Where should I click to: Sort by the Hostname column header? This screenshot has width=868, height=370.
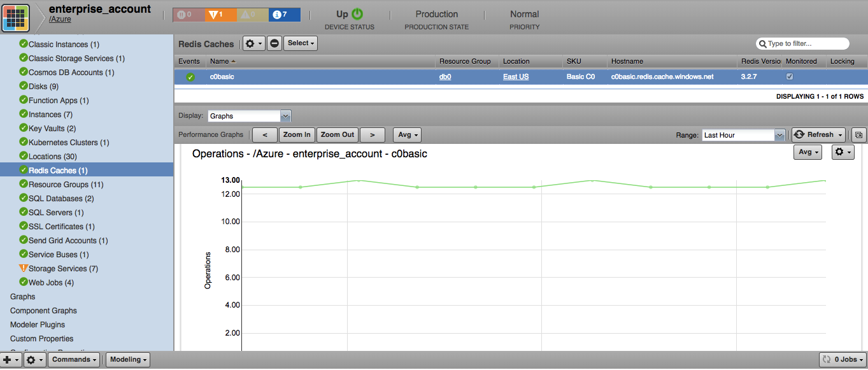pos(673,61)
